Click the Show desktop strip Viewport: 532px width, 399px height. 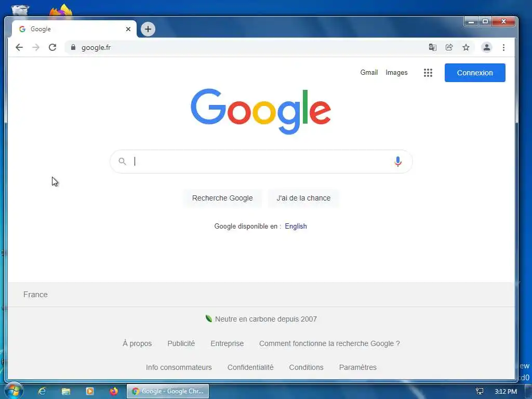528,391
